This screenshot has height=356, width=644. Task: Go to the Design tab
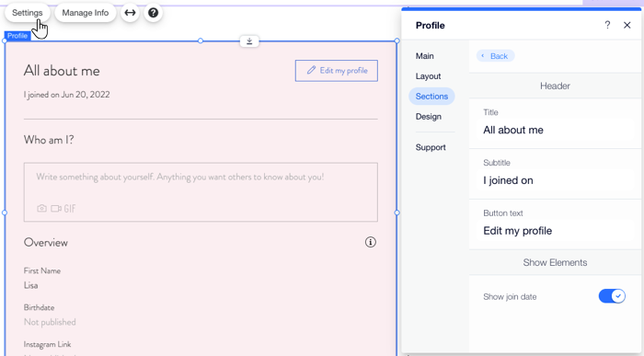coord(429,117)
